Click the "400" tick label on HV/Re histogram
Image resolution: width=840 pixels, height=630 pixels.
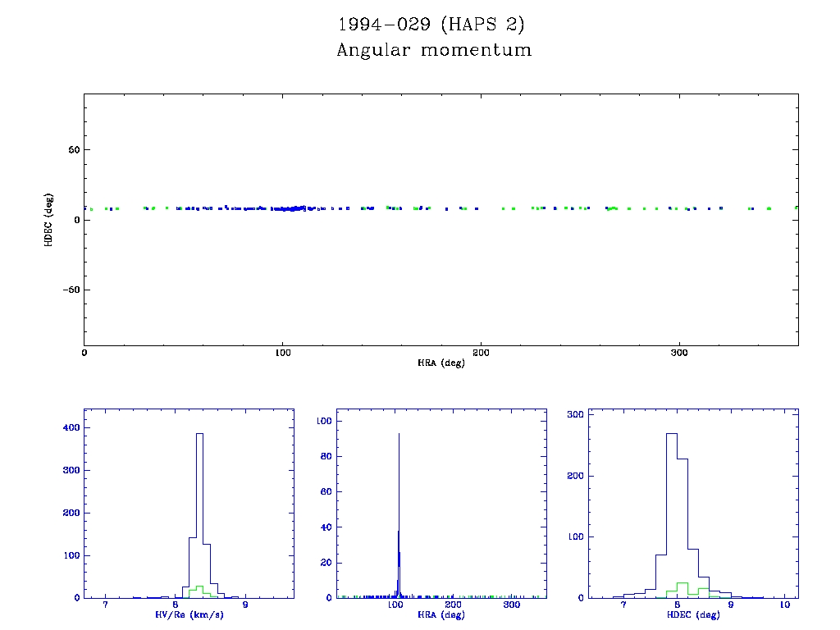tap(71, 428)
